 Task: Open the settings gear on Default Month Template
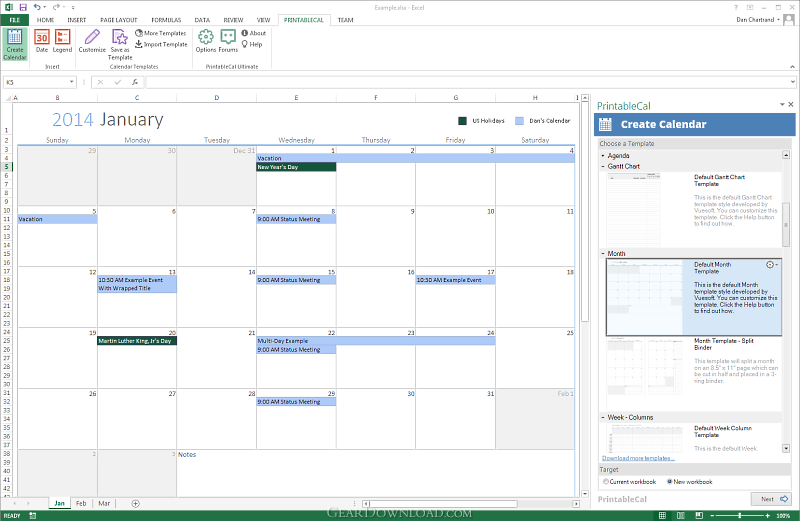[770, 265]
